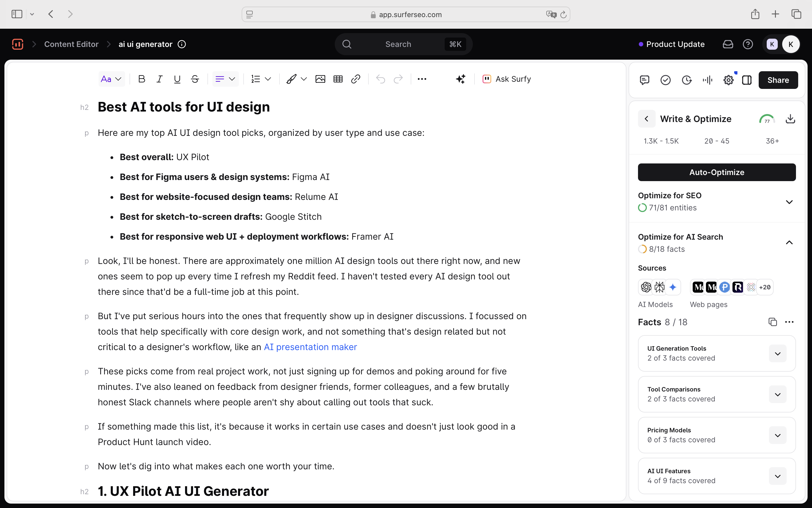Viewport: 812px width, 508px height.
Task: Open the text style Aa dropdown
Action: tap(111, 79)
